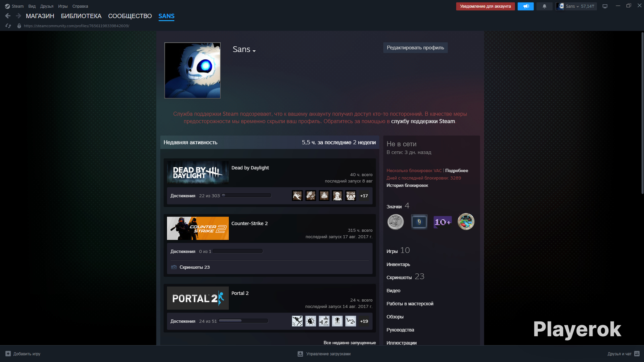Open the blue megaphone announcements button
The height and width of the screenshot is (362, 644).
[x=525, y=6]
